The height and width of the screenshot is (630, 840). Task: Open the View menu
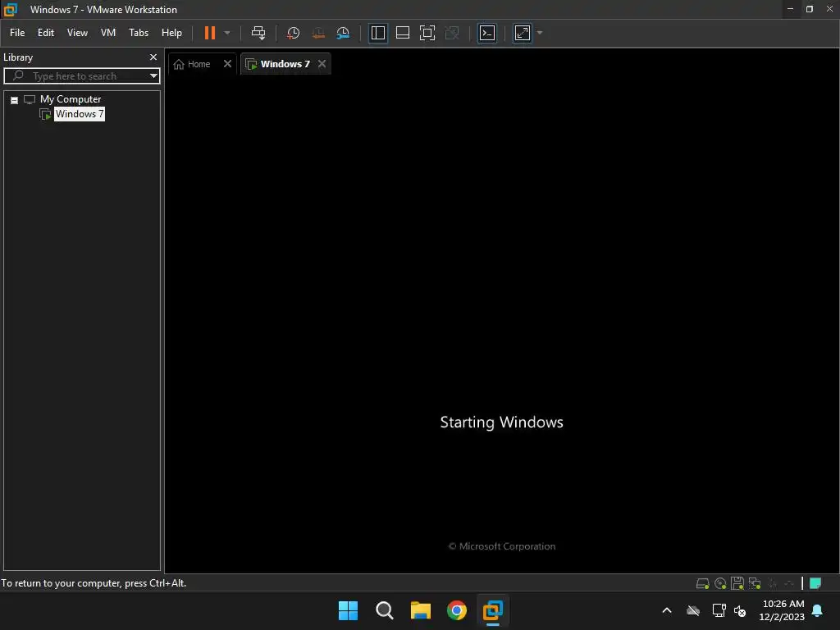pyautogui.click(x=77, y=33)
